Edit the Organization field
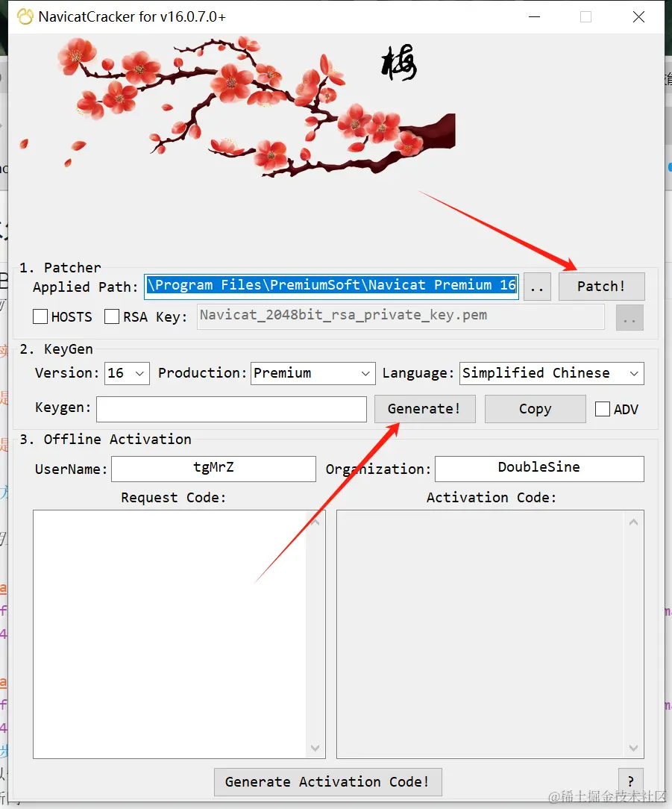 pos(539,469)
